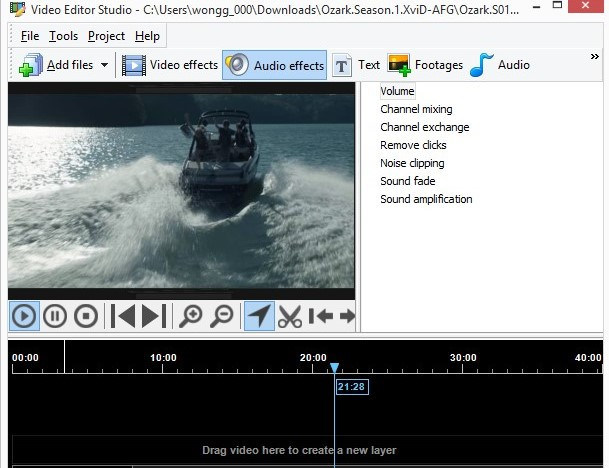This screenshot has width=609, height=468.
Task: Minimize the Video Editor Studio window
Action: click(537, 7)
